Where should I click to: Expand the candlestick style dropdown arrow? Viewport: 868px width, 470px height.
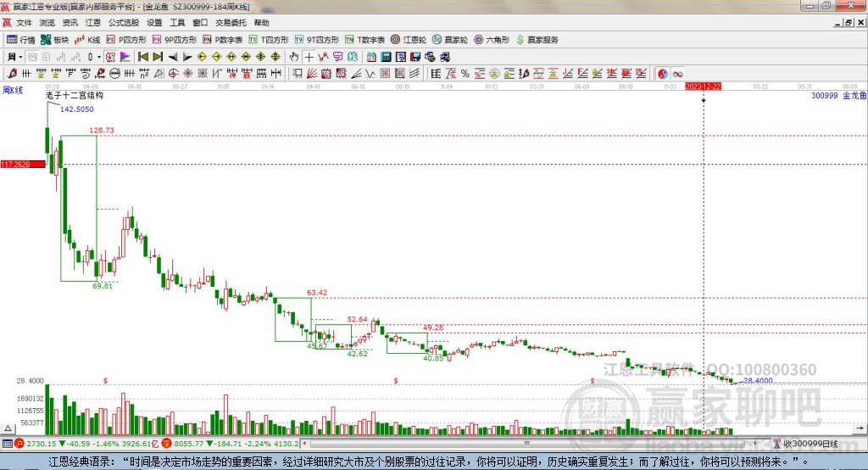click(x=99, y=57)
